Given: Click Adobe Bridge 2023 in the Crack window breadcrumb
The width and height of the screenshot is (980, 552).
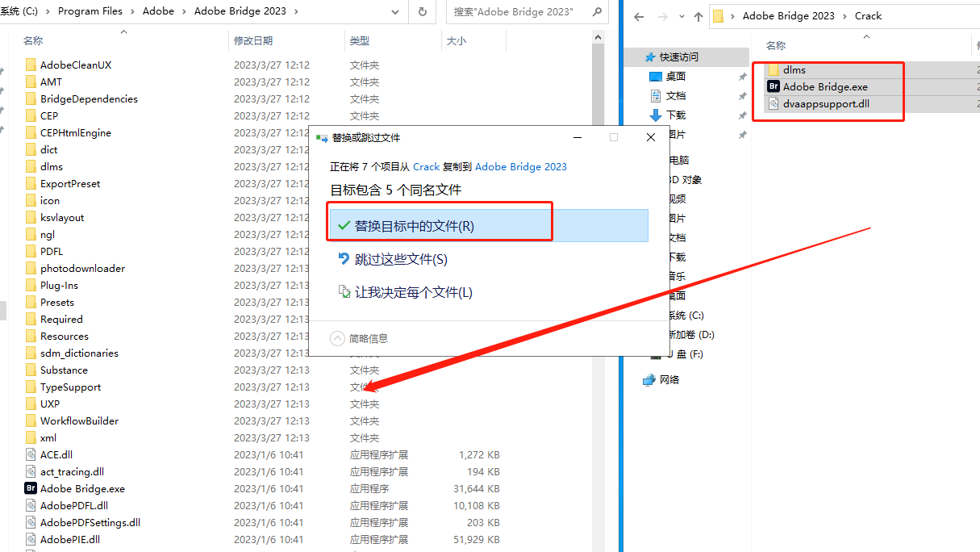Looking at the screenshot, I should click(x=789, y=16).
